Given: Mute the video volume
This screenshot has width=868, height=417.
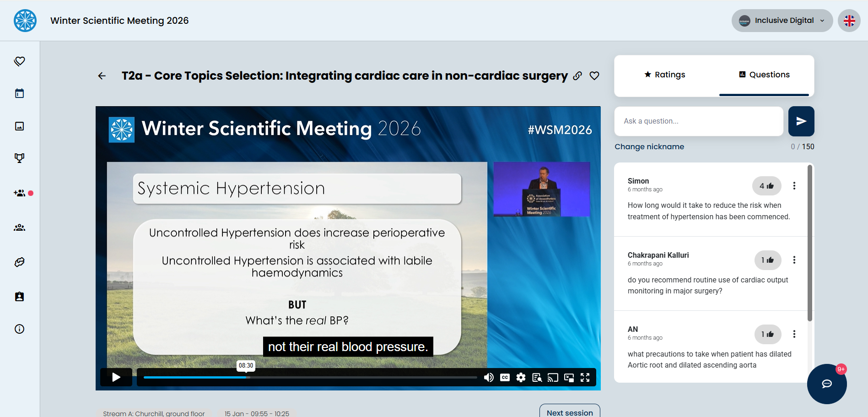Looking at the screenshot, I should (x=489, y=378).
